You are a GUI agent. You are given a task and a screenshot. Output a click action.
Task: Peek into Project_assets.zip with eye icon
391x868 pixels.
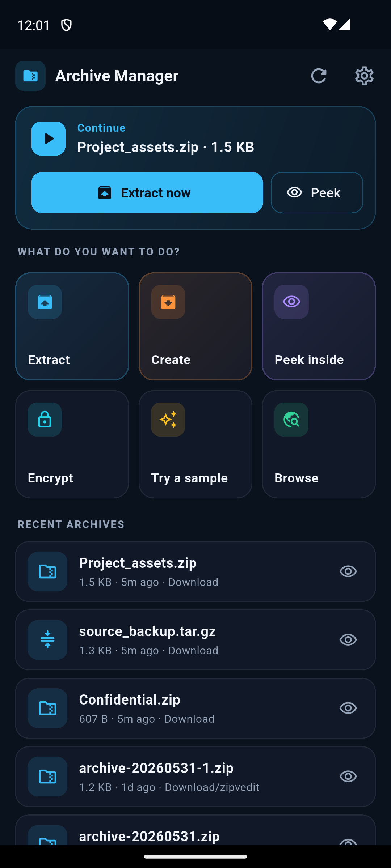348,571
